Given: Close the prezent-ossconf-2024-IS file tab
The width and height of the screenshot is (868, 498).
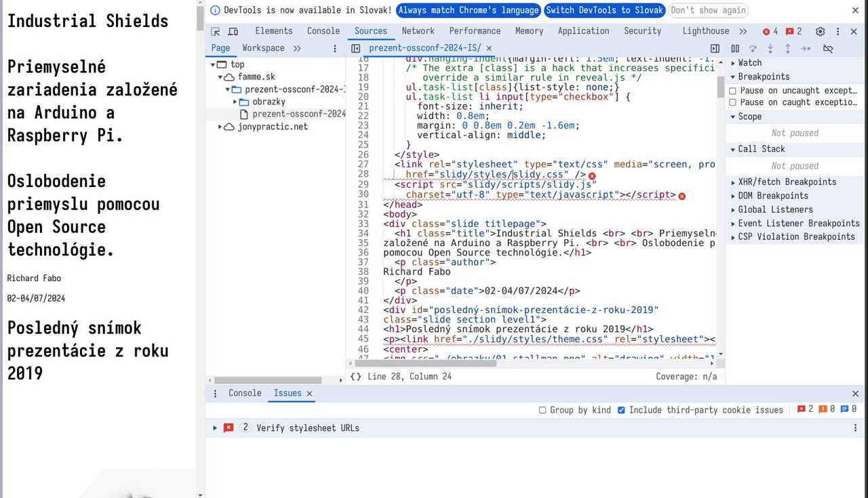Looking at the screenshot, I should (489, 48).
